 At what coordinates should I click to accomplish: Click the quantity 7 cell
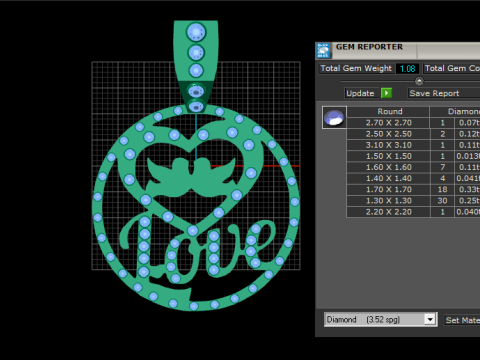click(x=442, y=167)
